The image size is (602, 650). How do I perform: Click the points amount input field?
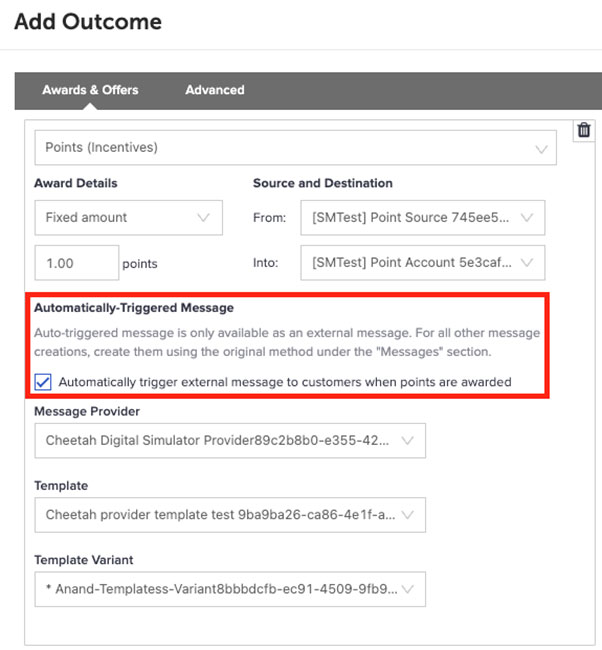[77, 264]
